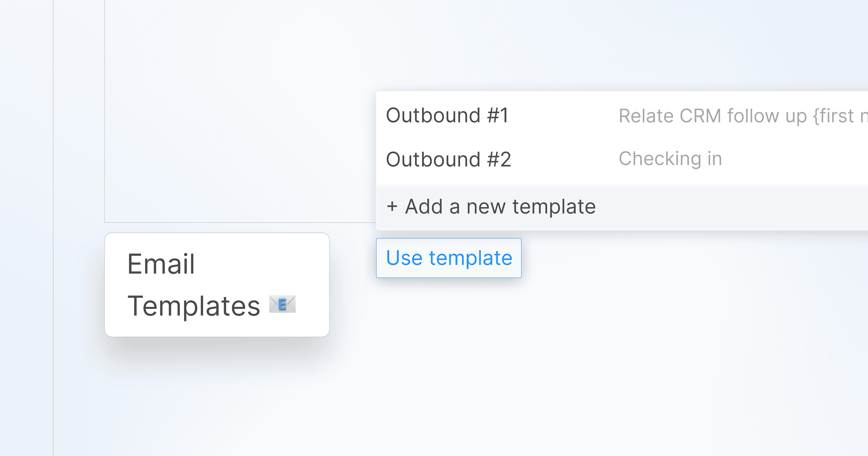Click the #2 number in Outbound #2
The height and width of the screenshot is (456, 868).
[x=499, y=159]
